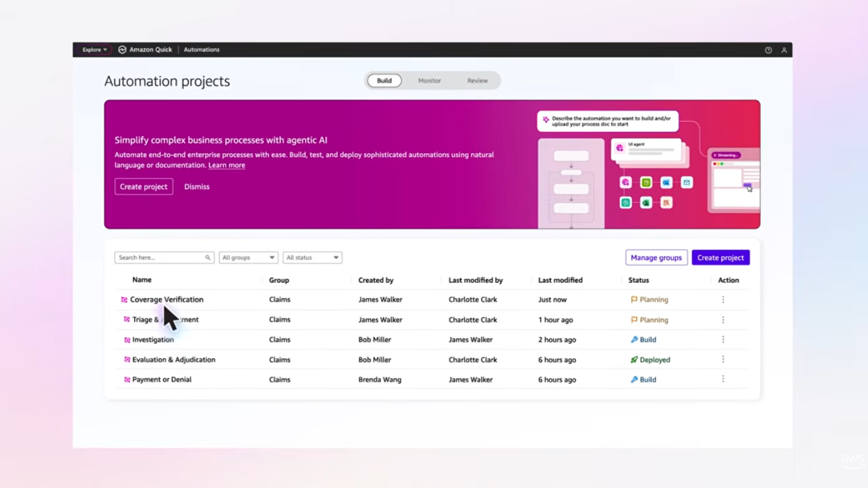Image resolution: width=868 pixels, height=488 pixels.
Task: Click the 2 hours ago cell
Action: click(x=557, y=340)
